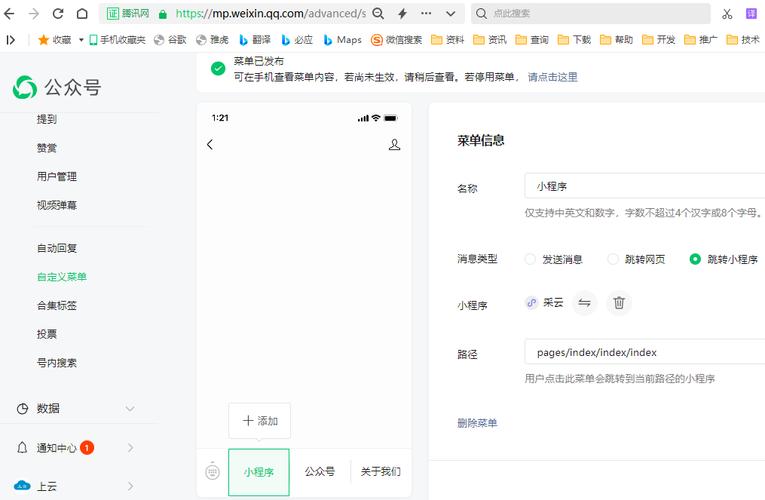Screen dimensions: 765x500
Task: Open 提到 in the sidebar
Action: (47, 119)
